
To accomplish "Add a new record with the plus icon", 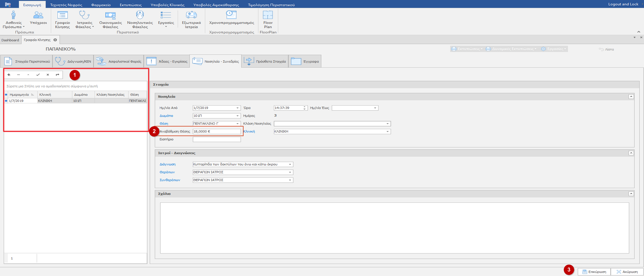I will tap(9, 75).
